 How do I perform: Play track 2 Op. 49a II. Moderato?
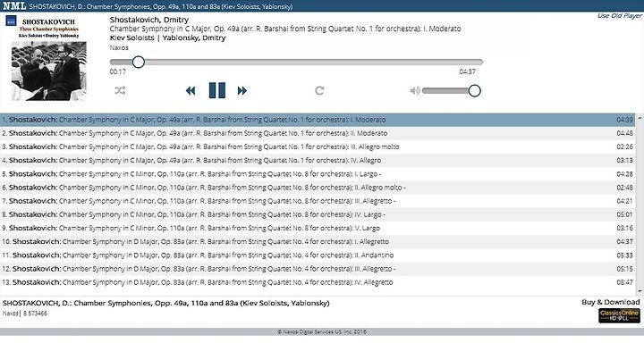click(318, 133)
